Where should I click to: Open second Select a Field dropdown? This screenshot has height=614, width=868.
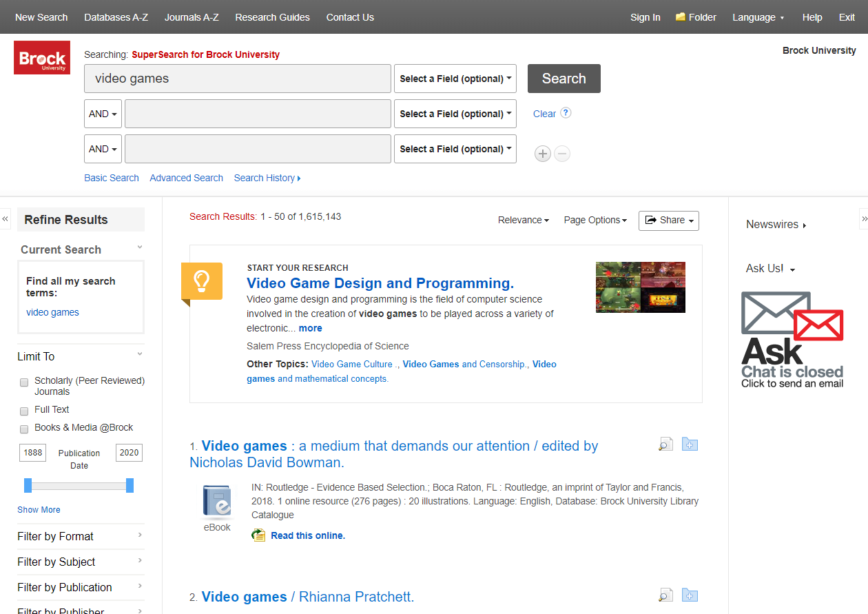[x=455, y=114]
